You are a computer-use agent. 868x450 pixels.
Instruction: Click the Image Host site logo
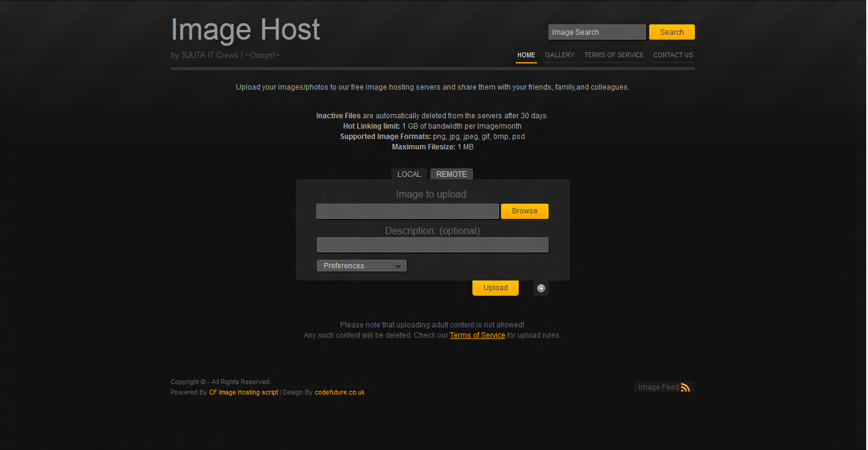(245, 29)
